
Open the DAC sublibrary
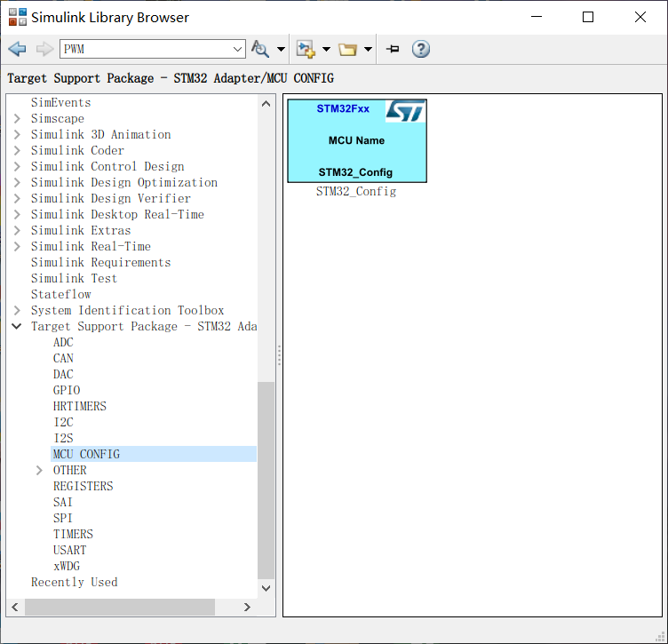point(63,374)
